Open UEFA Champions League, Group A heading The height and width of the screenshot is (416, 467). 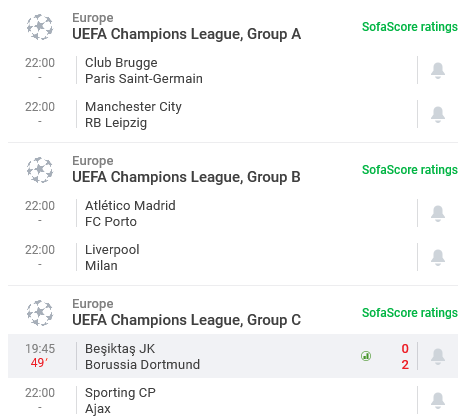[x=186, y=34]
